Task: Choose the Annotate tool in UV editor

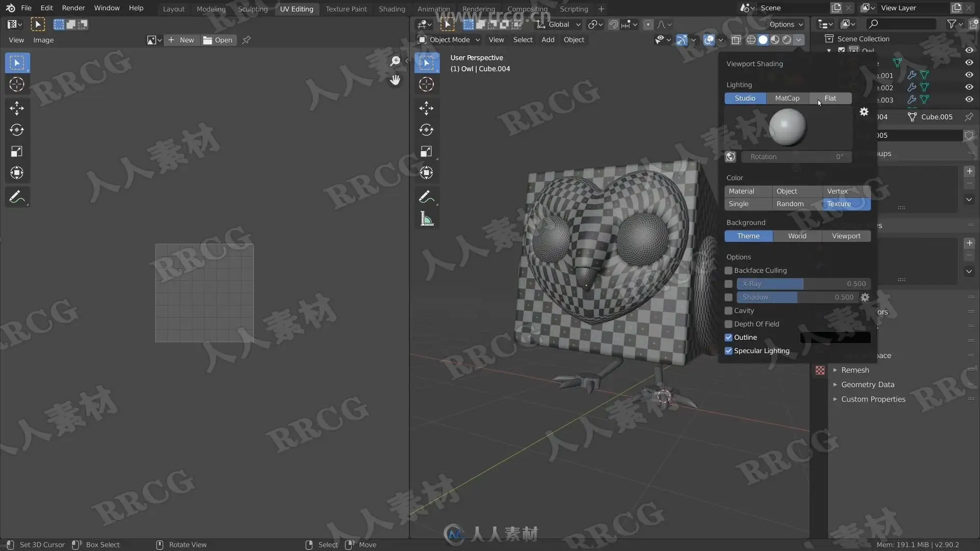Action: click(16, 197)
